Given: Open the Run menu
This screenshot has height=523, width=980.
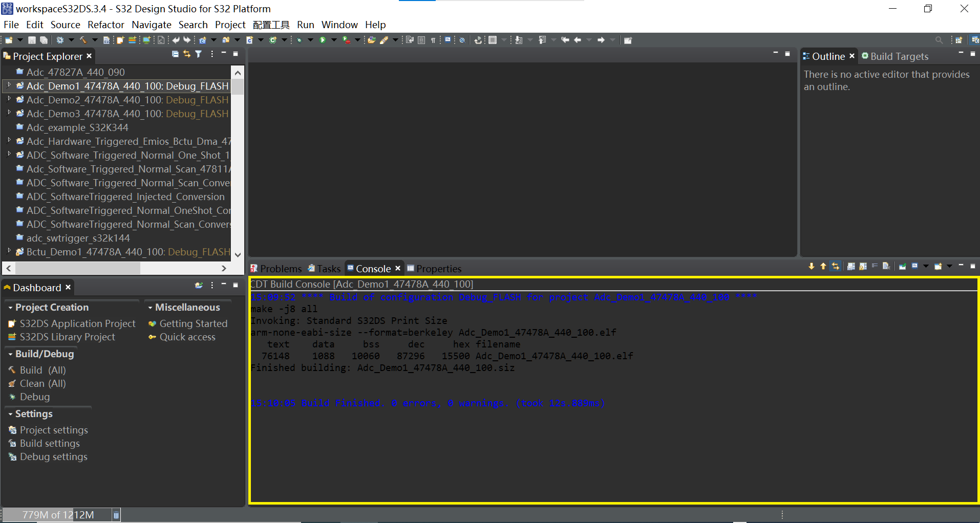Looking at the screenshot, I should 305,25.
